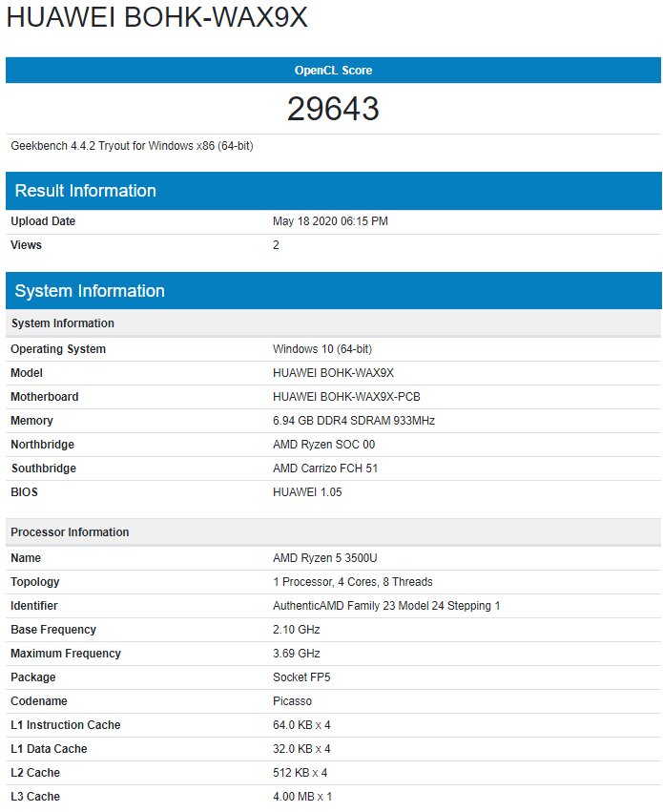This screenshot has width=663, height=812.
Task: Click the L1 Data Cache label
Action: [49, 748]
